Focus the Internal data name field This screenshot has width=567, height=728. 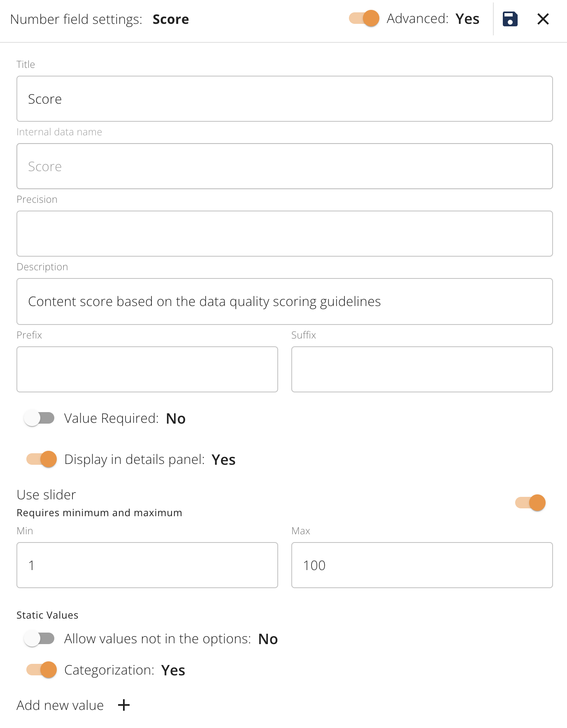click(x=284, y=166)
